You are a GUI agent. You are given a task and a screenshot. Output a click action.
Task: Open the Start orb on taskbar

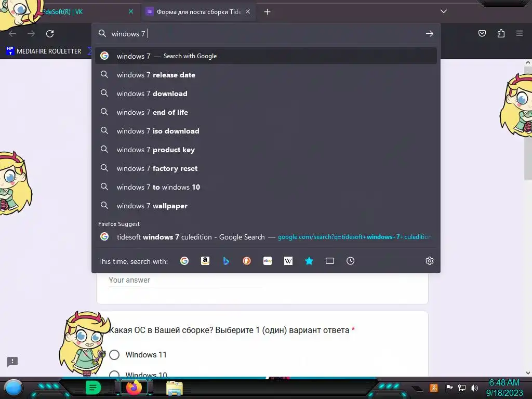(13, 388)
